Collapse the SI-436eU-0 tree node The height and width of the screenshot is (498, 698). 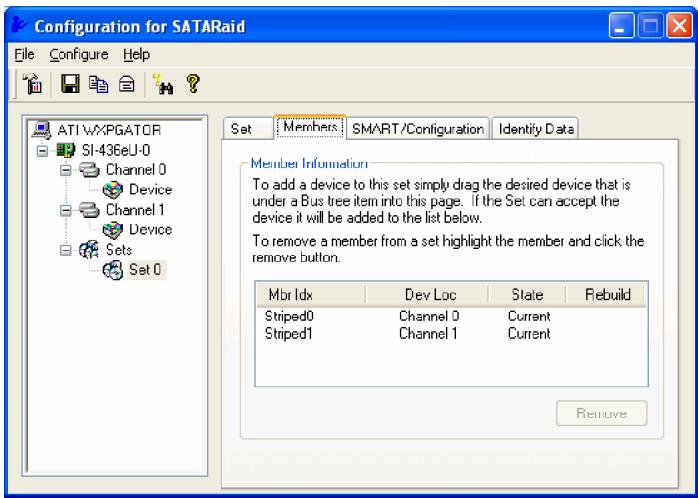pos(42,150)
